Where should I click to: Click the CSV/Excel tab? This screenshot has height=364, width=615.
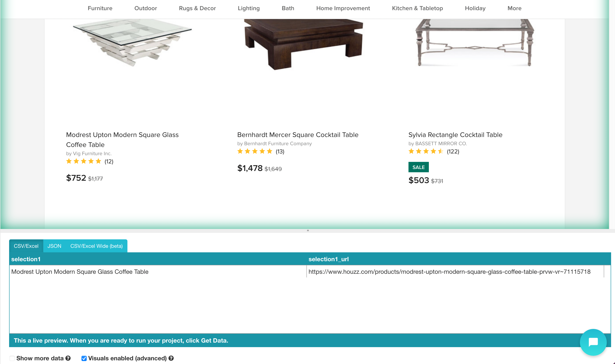tap(26, 246)
